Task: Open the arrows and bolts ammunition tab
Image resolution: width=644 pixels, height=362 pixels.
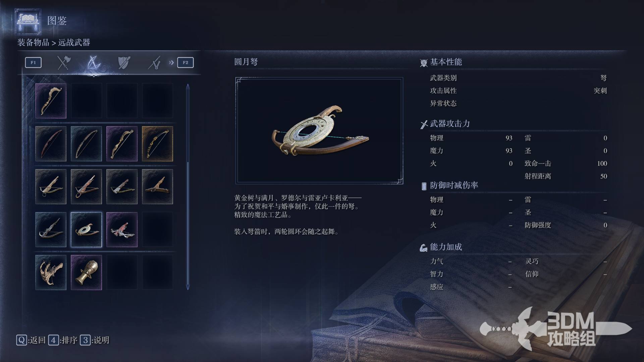Action: click(x=154, y=63)
